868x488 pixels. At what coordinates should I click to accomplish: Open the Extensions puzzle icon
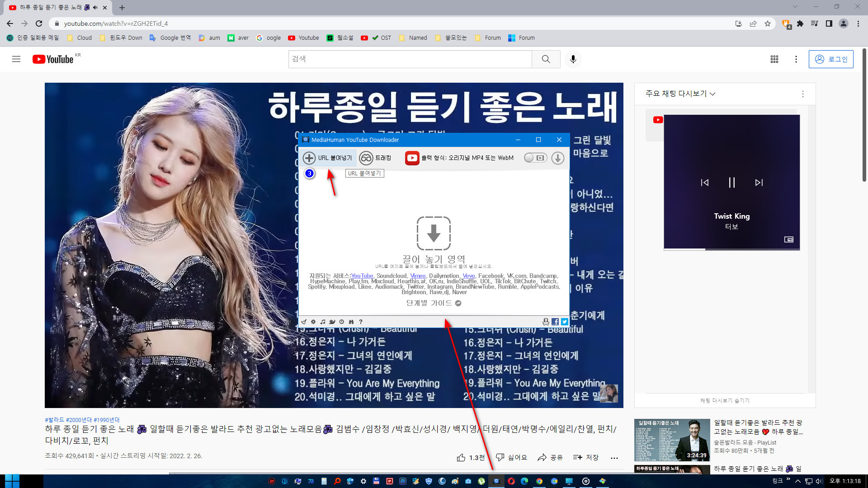[800, 23]
